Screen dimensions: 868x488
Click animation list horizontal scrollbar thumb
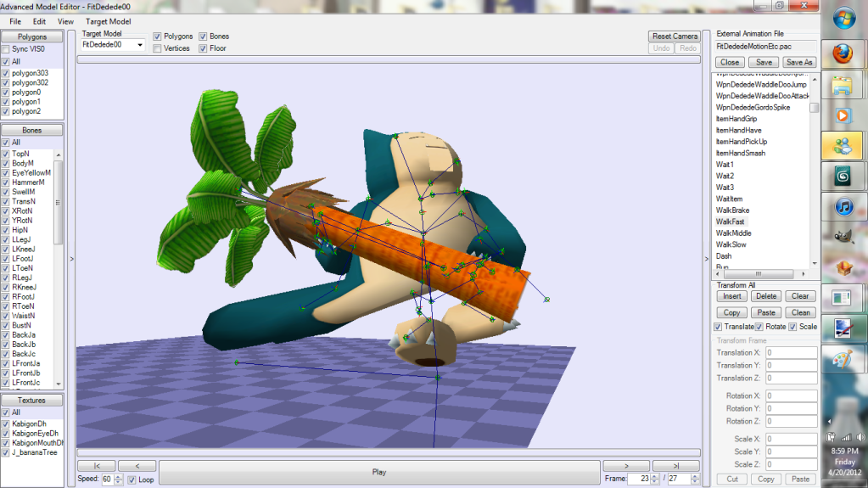tap(759, 273)
